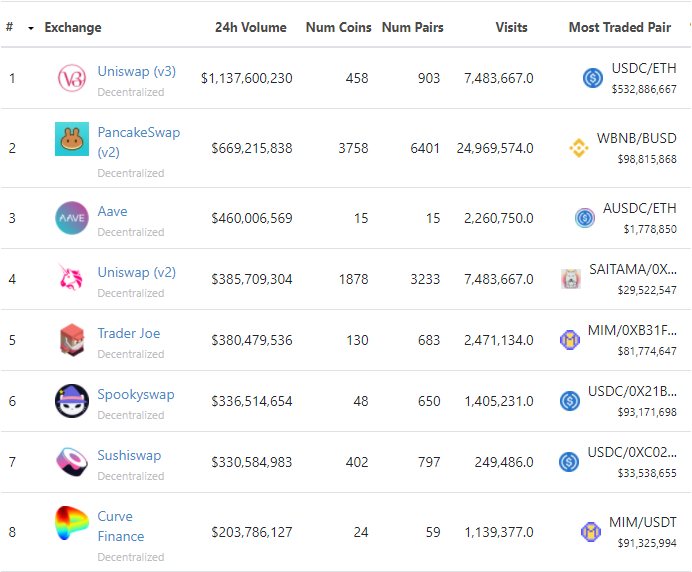Viewport: 692px width, 572px height.
Task: Select the $336,514,654 volume value
Action: (x=252, y=401)
